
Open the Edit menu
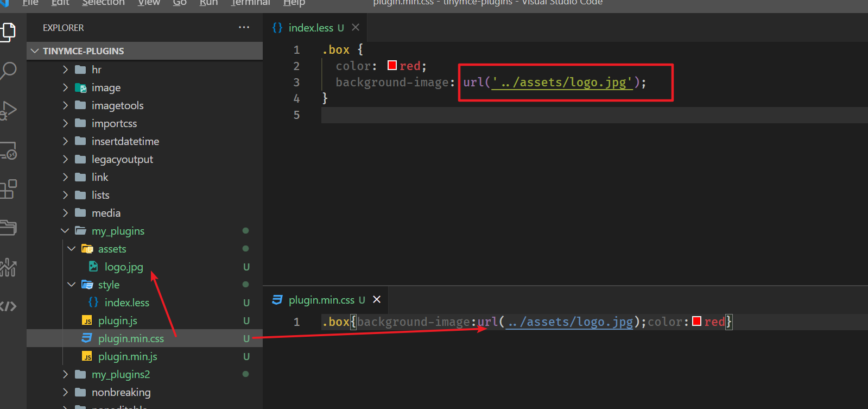tap(60, 3)
